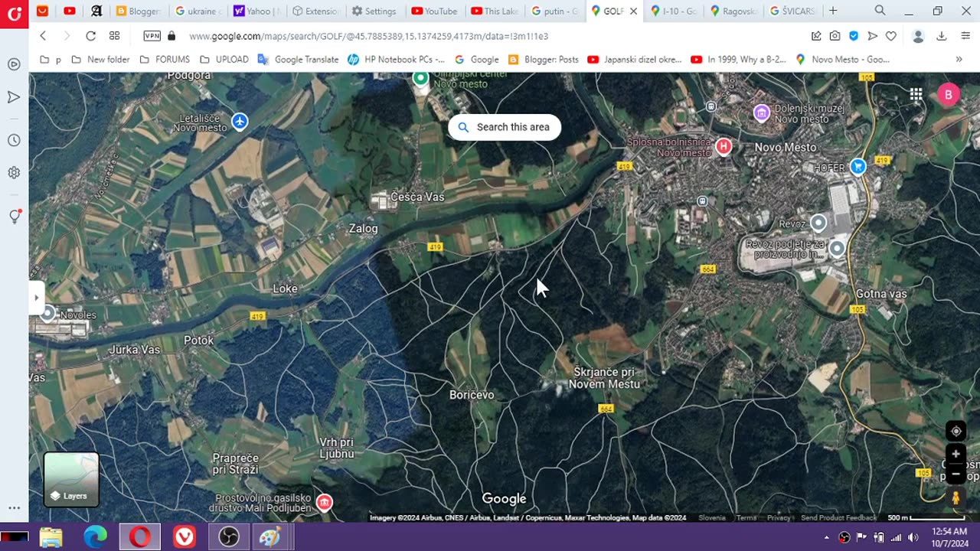Open Novo Mesto maps bookmark

(x=841, y=59)
